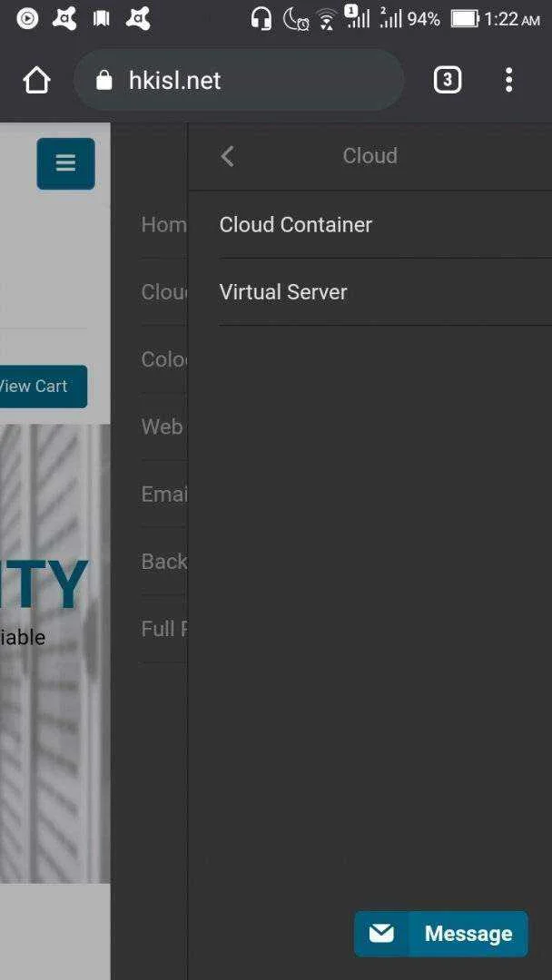Open the Virtual Server menu item

click(x=385, y=292)
